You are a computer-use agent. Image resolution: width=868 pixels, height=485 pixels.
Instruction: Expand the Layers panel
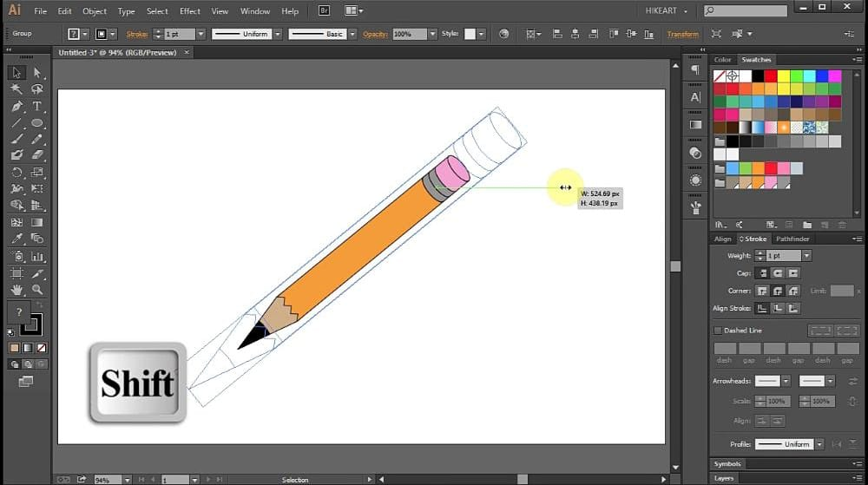[724, 478]
